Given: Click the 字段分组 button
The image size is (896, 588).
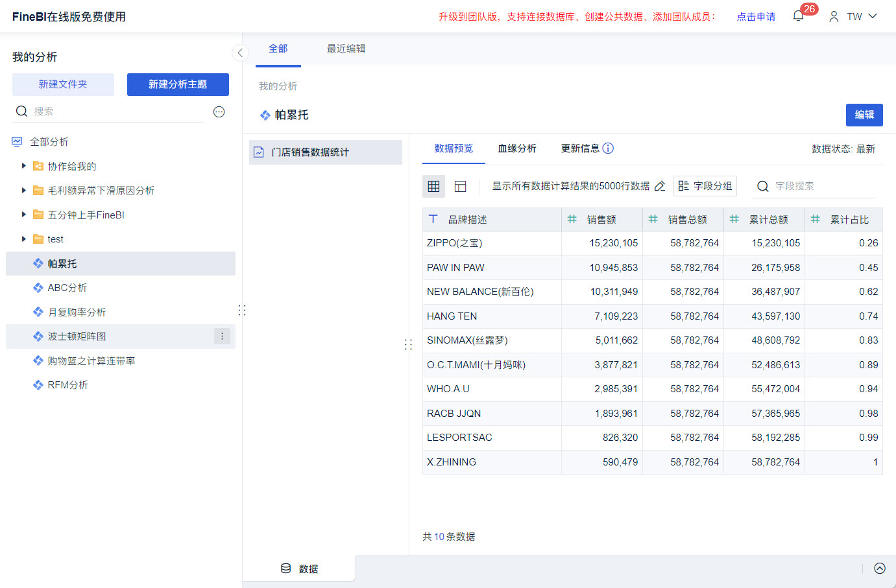Looking at the screenshot, I should (705, 186).
